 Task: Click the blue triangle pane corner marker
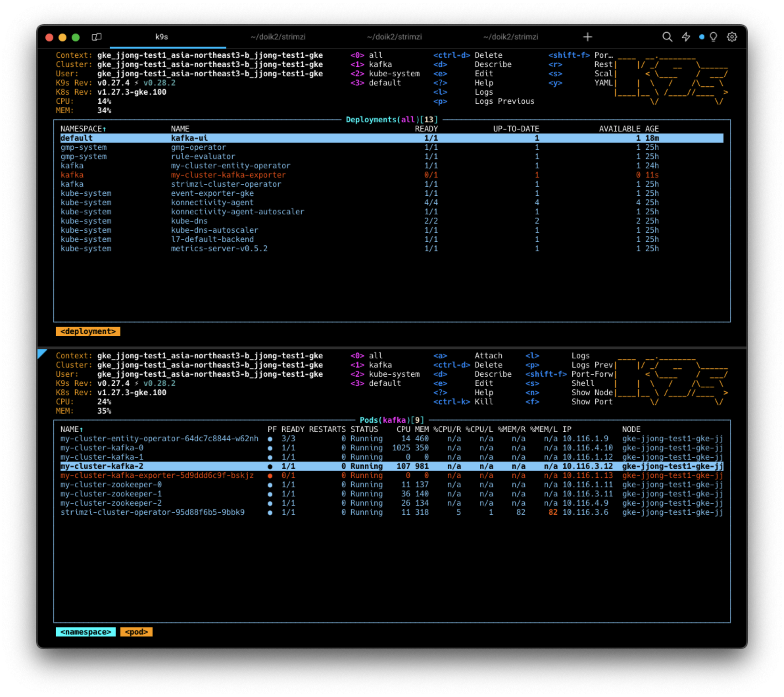point(41,353)
